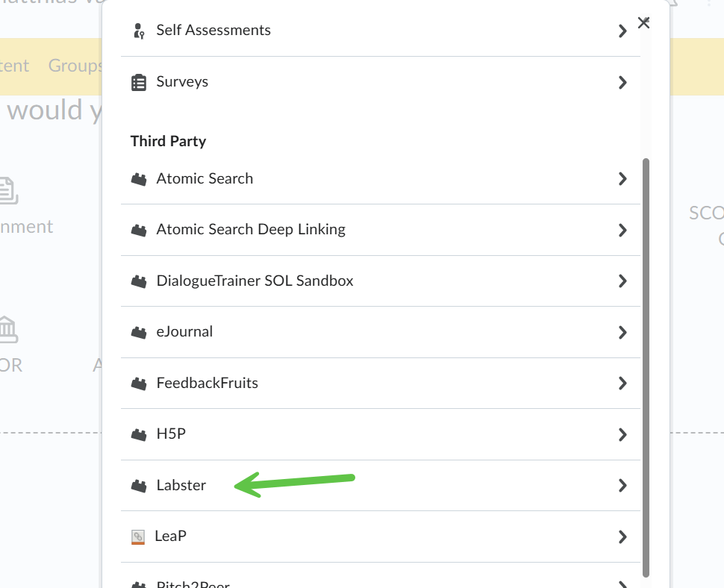Click the H5P plugin icon
724x588 pixels.
(139, 434)
